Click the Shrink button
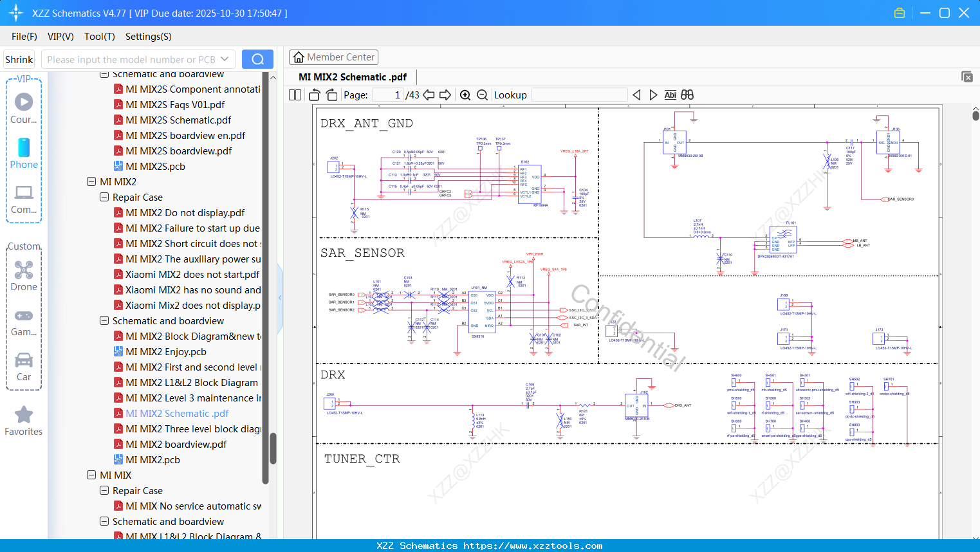Image resolution: width=980 pixels, height=552 pixels. [19, 59]
